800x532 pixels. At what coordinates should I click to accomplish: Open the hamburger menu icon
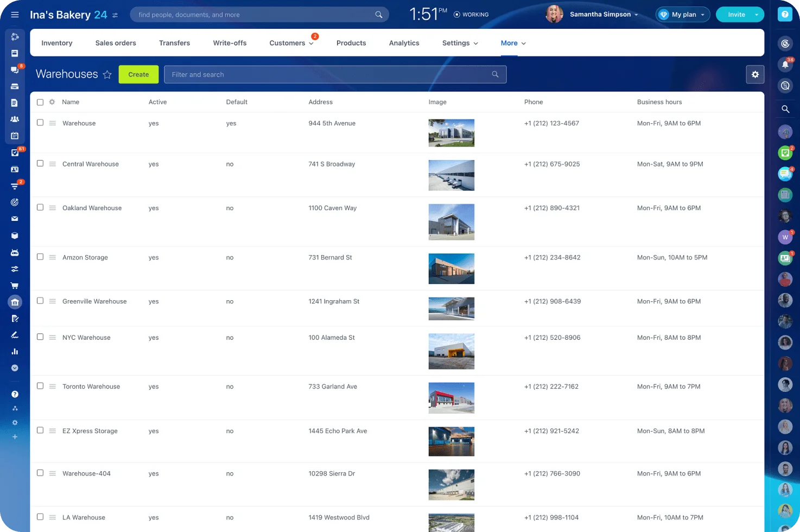[15, 15]
